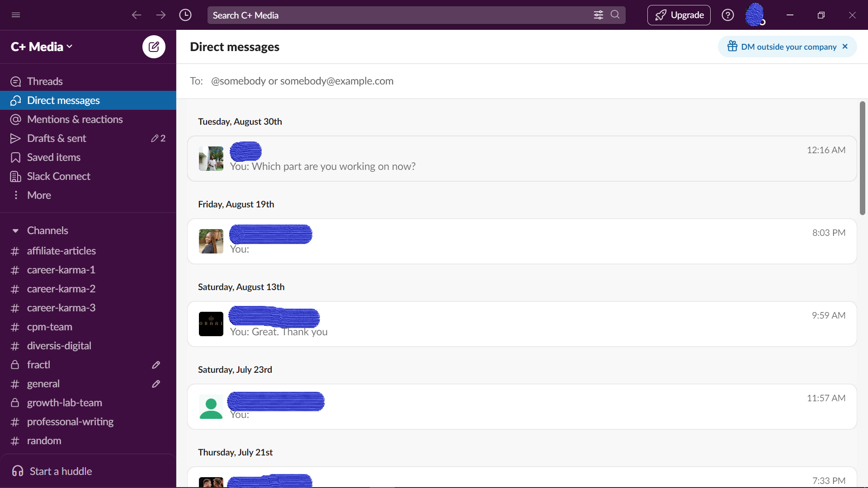Click the Upgrade rocket icon
868x488 pixels.
coord(661,15)
